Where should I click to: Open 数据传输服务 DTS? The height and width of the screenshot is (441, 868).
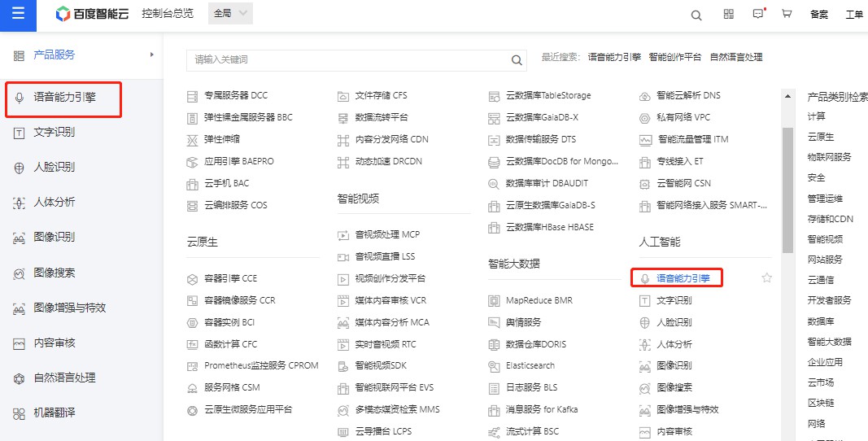pyautogui.click(x=541, y=139)
